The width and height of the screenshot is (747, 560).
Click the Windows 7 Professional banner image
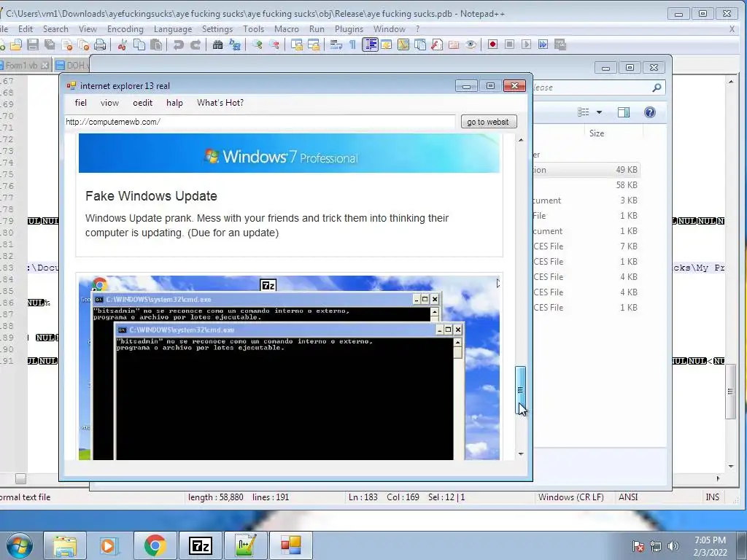pyautogui.click(x=289, y=153)
